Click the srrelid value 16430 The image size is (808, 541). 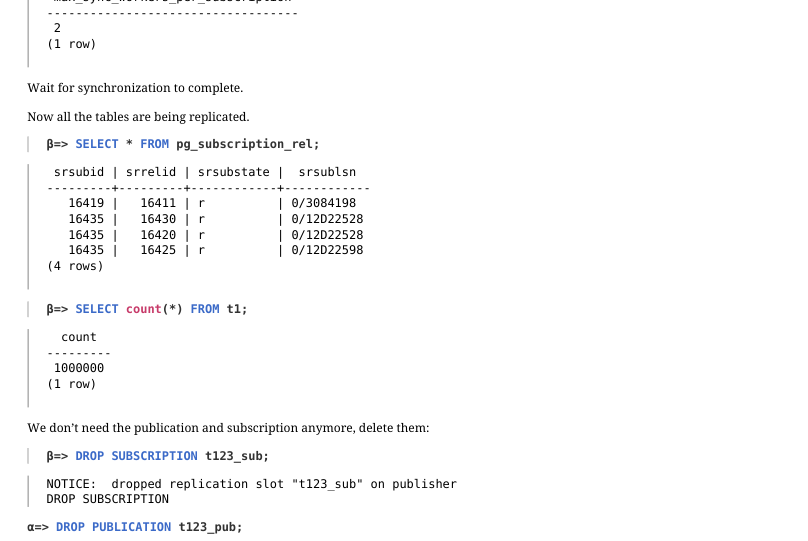pos(158,219)
